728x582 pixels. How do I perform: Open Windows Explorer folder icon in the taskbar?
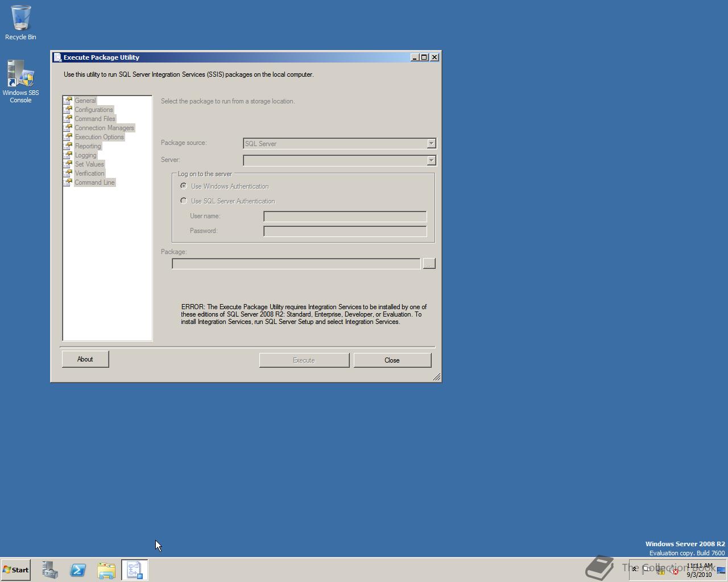(106, 570)
